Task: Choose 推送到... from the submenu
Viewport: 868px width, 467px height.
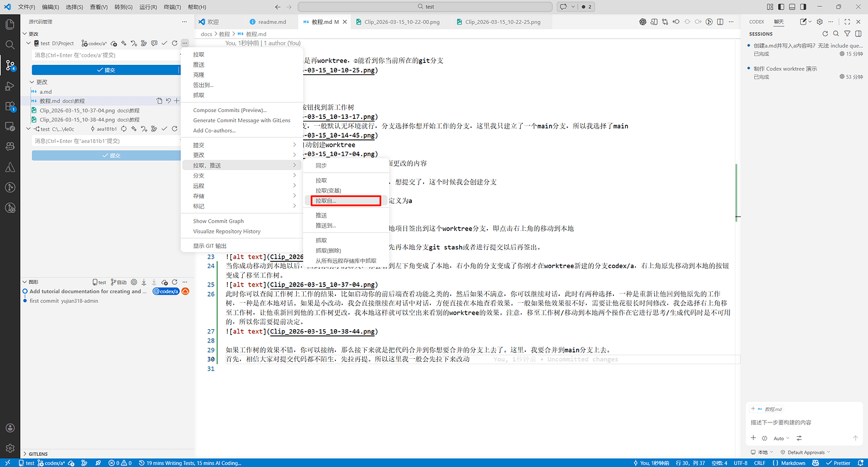Action: [x=346, y=225]
